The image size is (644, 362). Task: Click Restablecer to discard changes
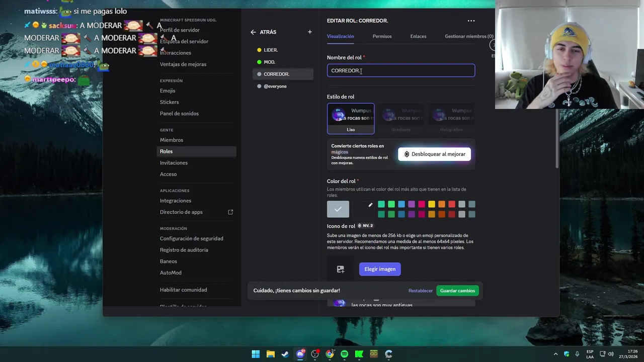(x=421, y=291)
